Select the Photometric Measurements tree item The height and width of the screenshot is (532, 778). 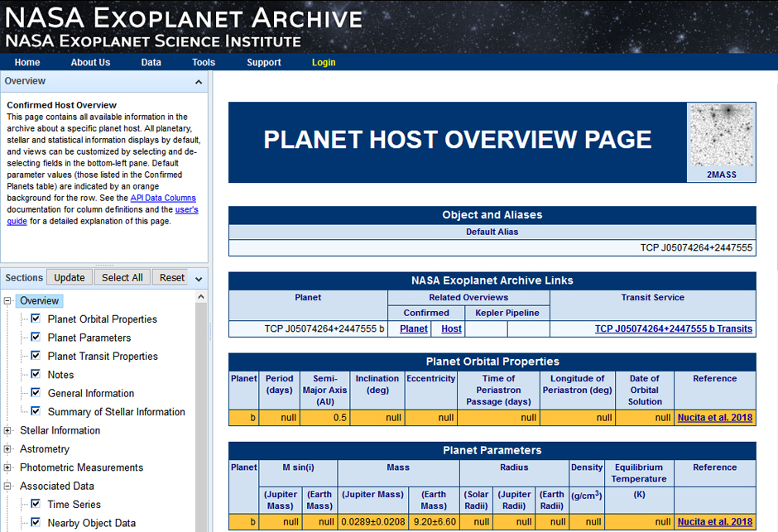pos(81,467)
